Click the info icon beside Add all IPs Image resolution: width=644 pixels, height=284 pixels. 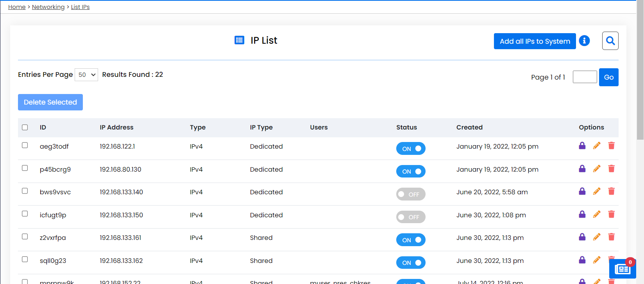(584, 41)
